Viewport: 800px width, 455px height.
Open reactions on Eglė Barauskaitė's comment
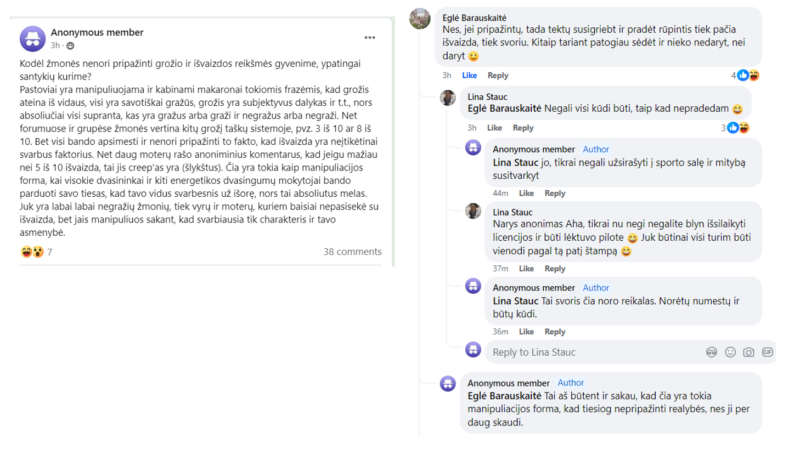pyautogui.click(x=746, y=75)
